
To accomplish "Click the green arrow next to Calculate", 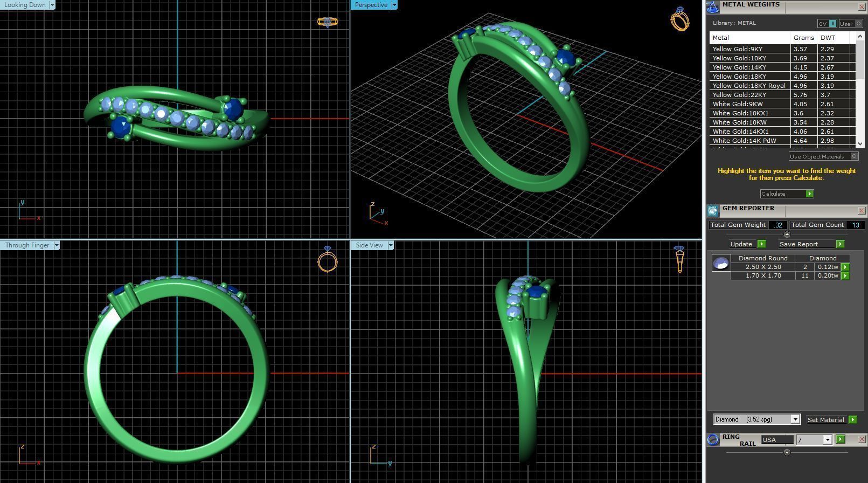I will [x=809, y=194].
